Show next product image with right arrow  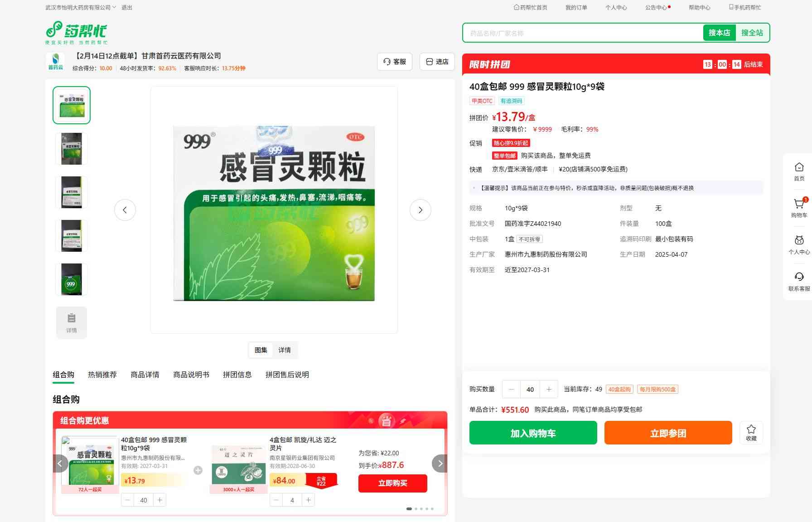point(420,210)
